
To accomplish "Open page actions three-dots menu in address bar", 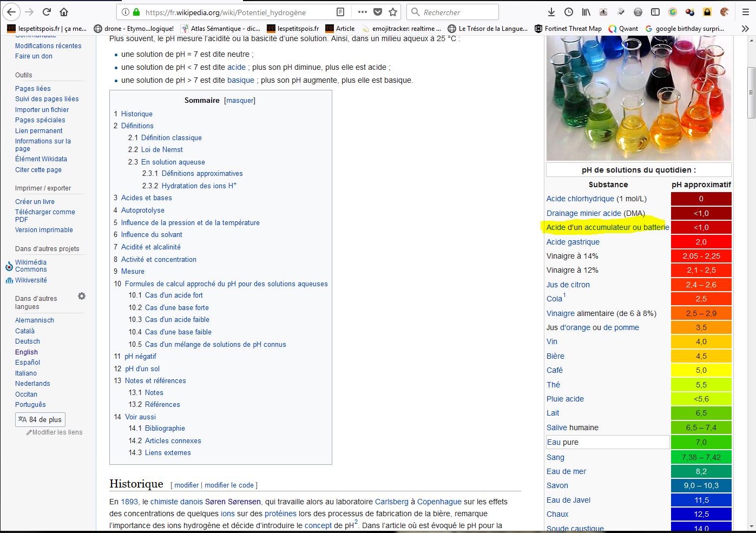I will (362, 12).
